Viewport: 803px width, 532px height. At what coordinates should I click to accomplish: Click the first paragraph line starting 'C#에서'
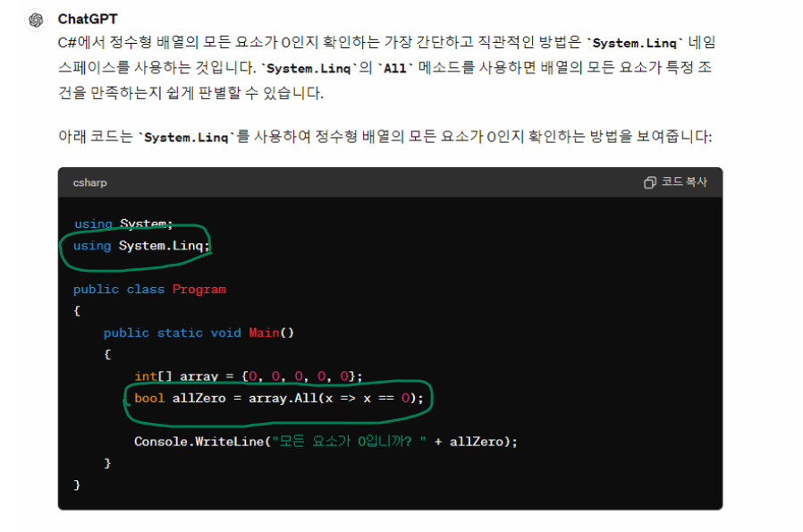click(x=386, y=42)
